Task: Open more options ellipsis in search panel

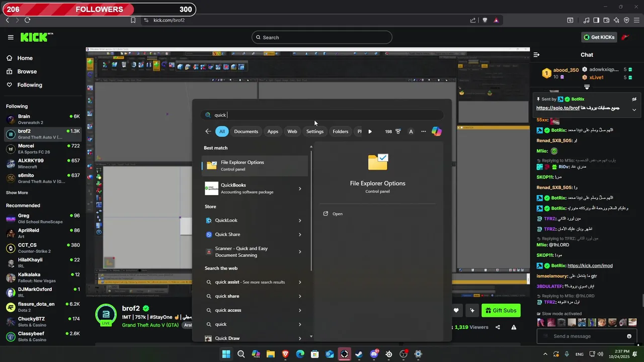Action: tap(424, 131)
